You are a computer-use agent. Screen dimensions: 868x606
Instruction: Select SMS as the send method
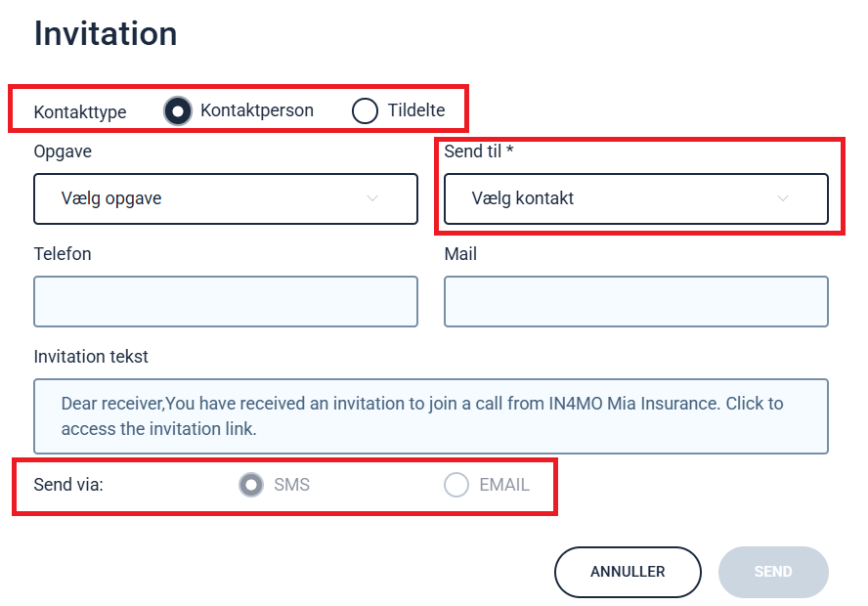point(251,485)
